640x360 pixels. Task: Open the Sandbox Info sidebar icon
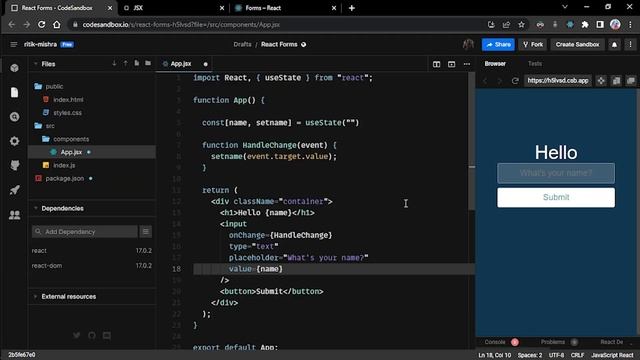tap(14, 68)
